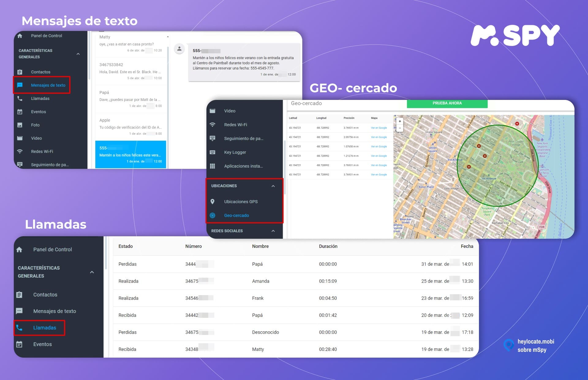Open Contactos in the Llamadas sidebar
Viewport: 588px width, 380px height.
pyautogui.click(x=45, y=295)
